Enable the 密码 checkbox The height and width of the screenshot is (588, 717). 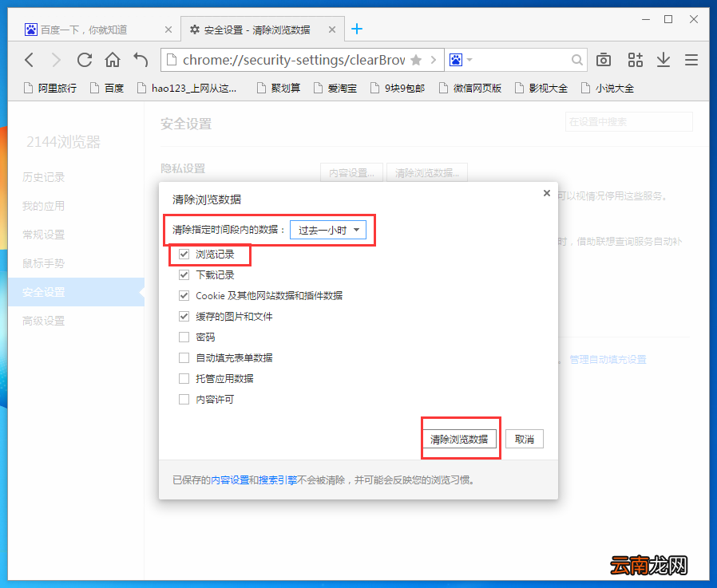tap(184, 337)
